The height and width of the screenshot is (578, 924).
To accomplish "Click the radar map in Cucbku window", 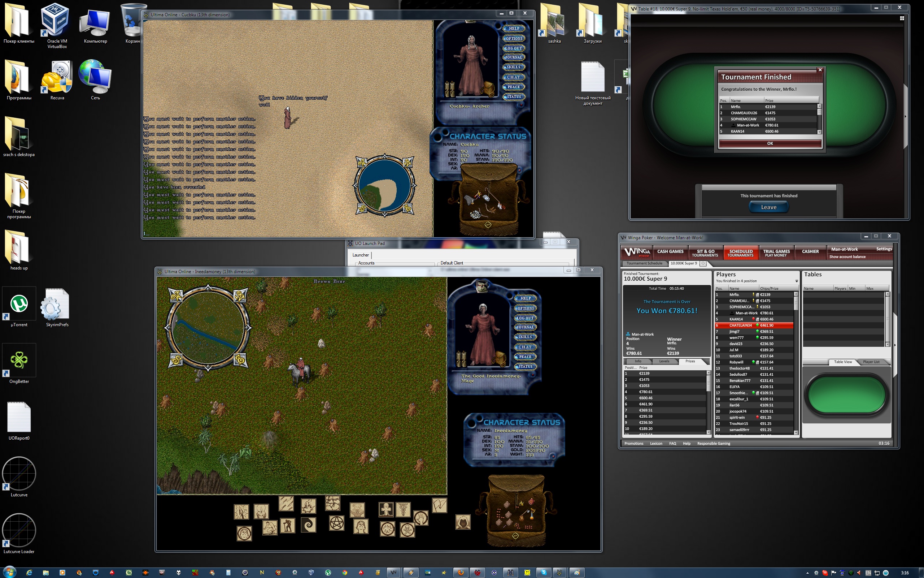I will tap(384, 185).
